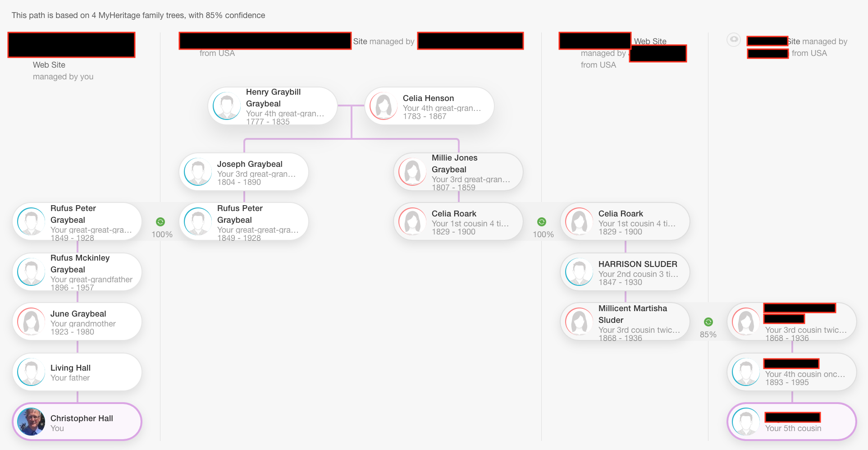Click HARRISON SLUDER's male avatar icon
This screenshot has width=868, height=450.
[x=579, y=272]
